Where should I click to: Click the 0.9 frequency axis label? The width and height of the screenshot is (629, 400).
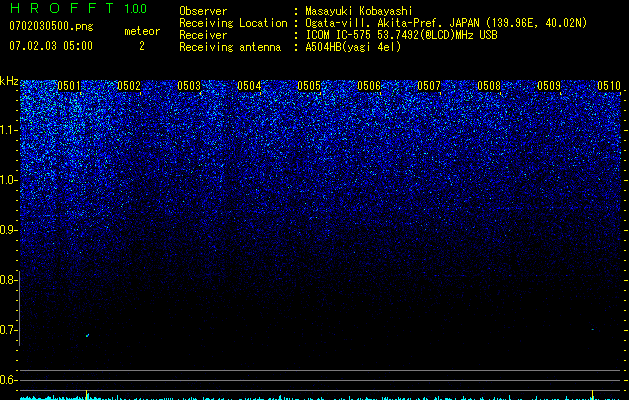(x=8, y=230)
